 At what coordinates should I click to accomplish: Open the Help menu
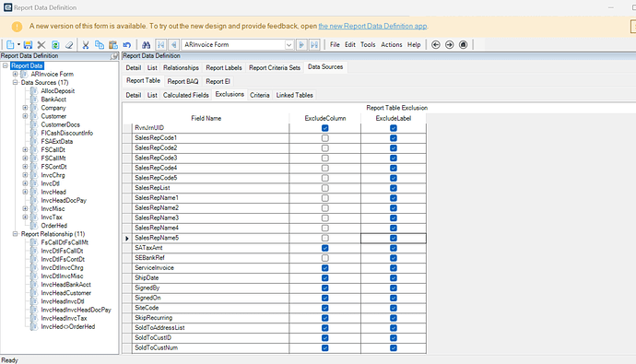(x=414, y=44)
